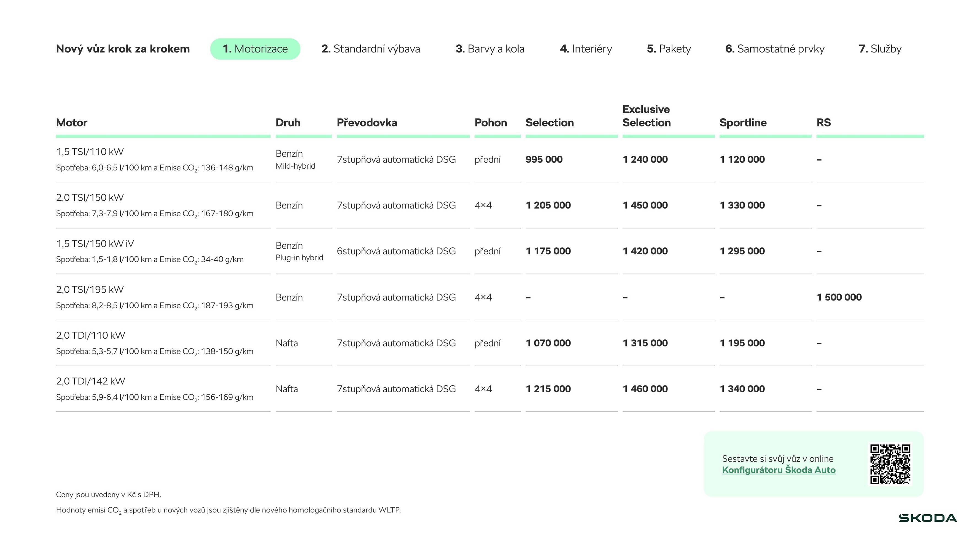Click the Škoda logo
The height and width of the screenshot is (551, 980).
(x=927, y=518)
